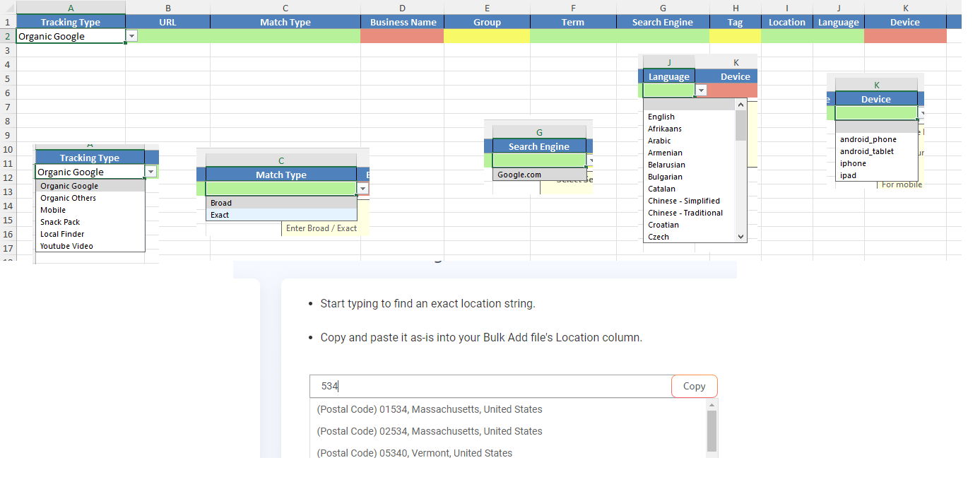Click column B header
This screenshot has height=482, width=980.
point(168,8)
